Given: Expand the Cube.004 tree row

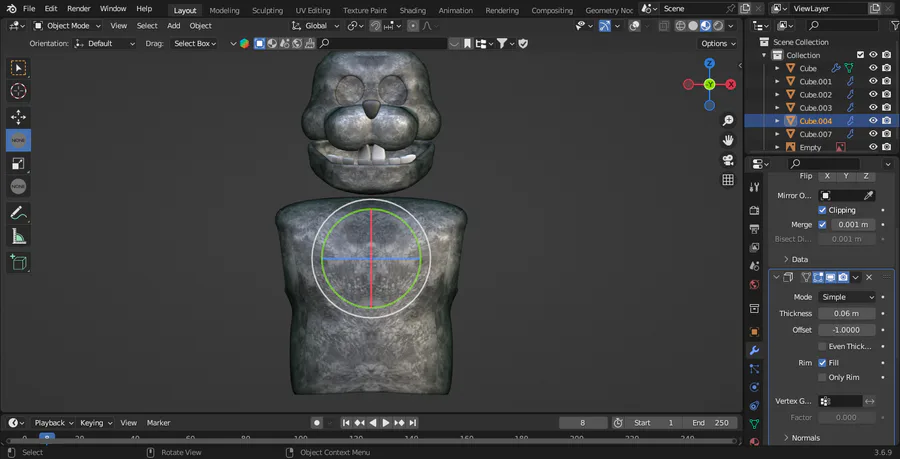Looking at the screenshot, I should (x=777, y=121).
